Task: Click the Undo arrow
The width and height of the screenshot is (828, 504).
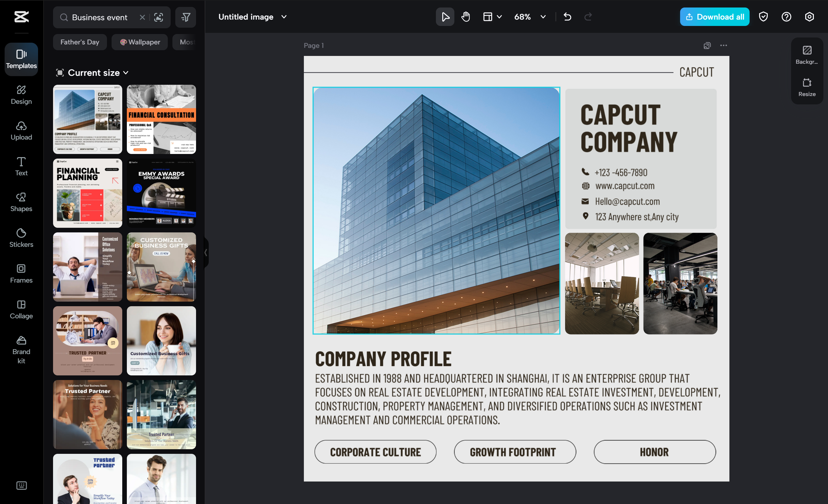Action: tap(567, 17)
